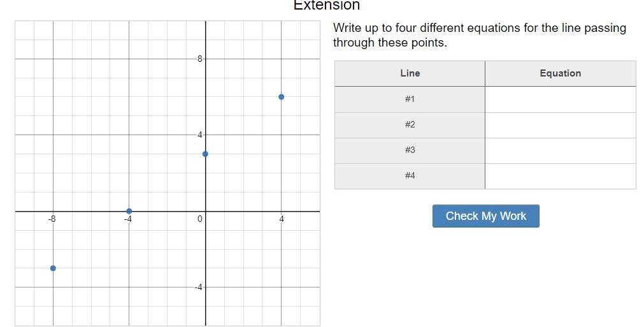Viewport: 644px width, 327px height.
Task: Click the #3 row label
Action: [410, 150]
